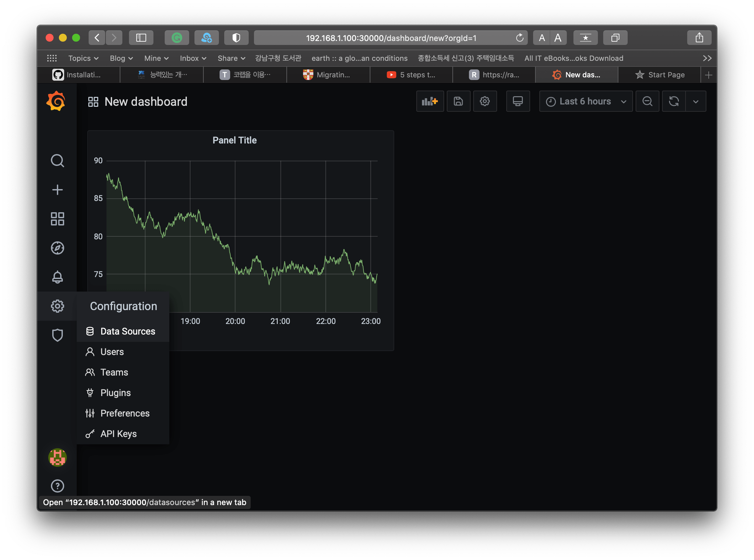Image resolution: width=754 pixels, height=560 pixels.
Task: Open Server Admin via the shield icon
Action: (57, 335)
